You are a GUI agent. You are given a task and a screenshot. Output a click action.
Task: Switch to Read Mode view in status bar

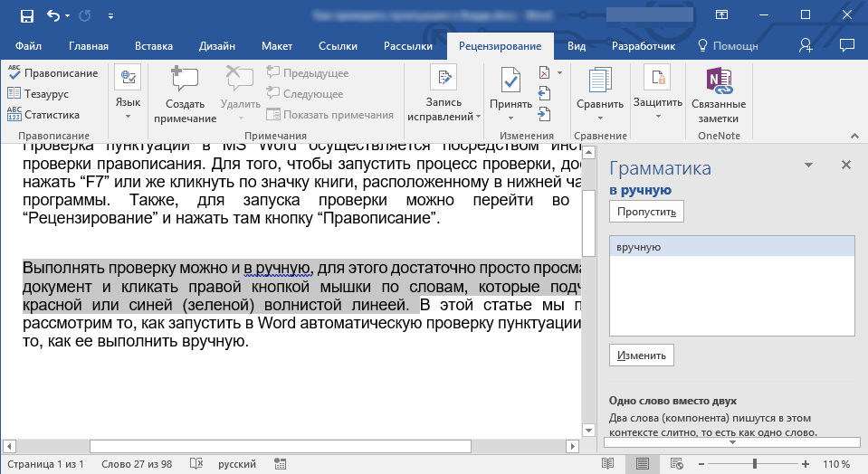tap(607, 464)
